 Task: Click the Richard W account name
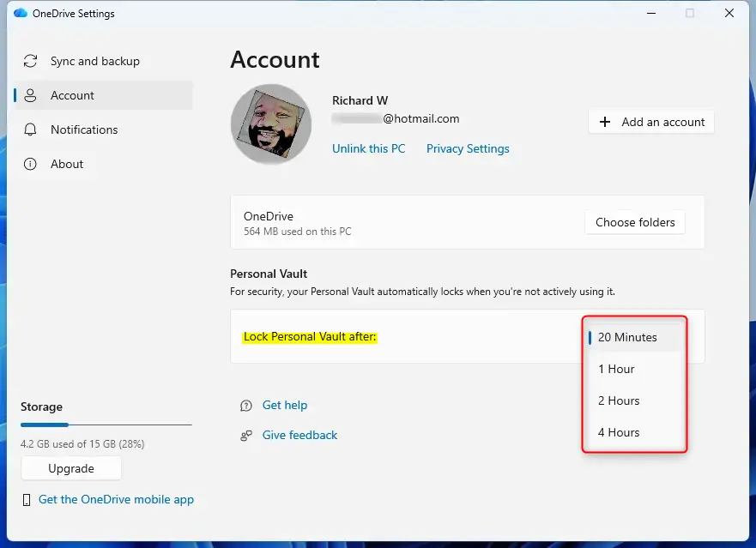360,100
